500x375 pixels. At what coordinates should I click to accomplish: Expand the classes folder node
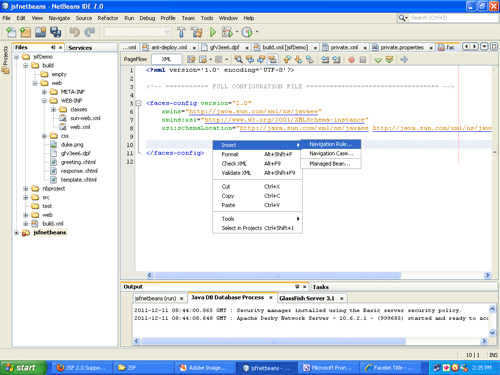[53, 109]
